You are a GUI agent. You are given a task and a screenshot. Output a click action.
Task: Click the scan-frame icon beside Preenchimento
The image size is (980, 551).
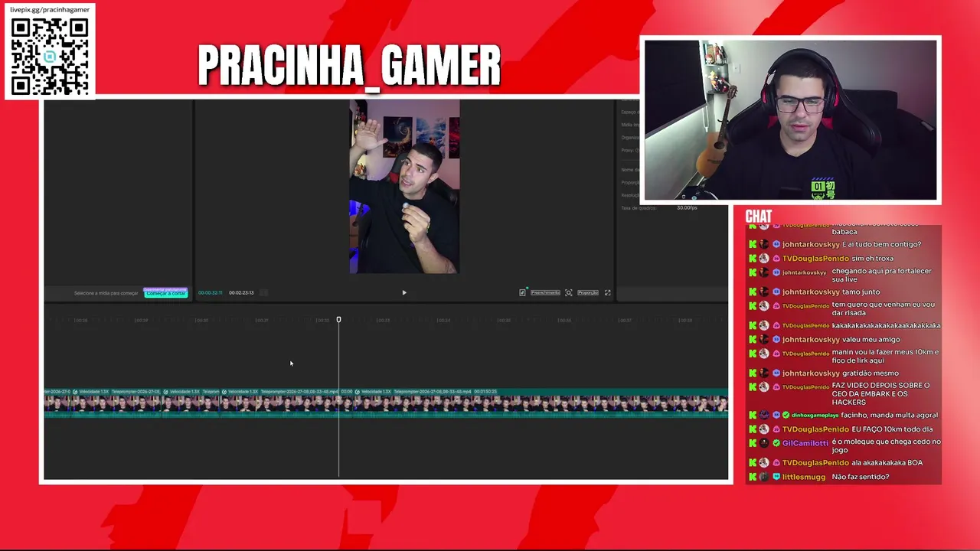pyautogui.click(x=568, y=292)
